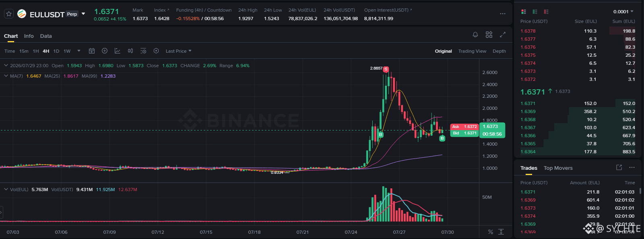This screenshot has width=644, height=239.
Task: Open the 0.0001 tick size dropdown
Action: click(623, 12)
